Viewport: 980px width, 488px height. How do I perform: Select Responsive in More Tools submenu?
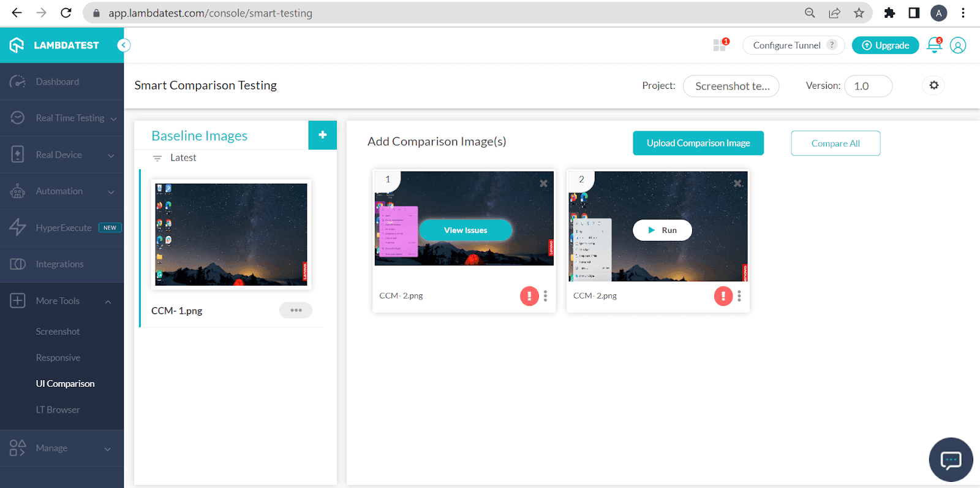click(x=58, y=358)
